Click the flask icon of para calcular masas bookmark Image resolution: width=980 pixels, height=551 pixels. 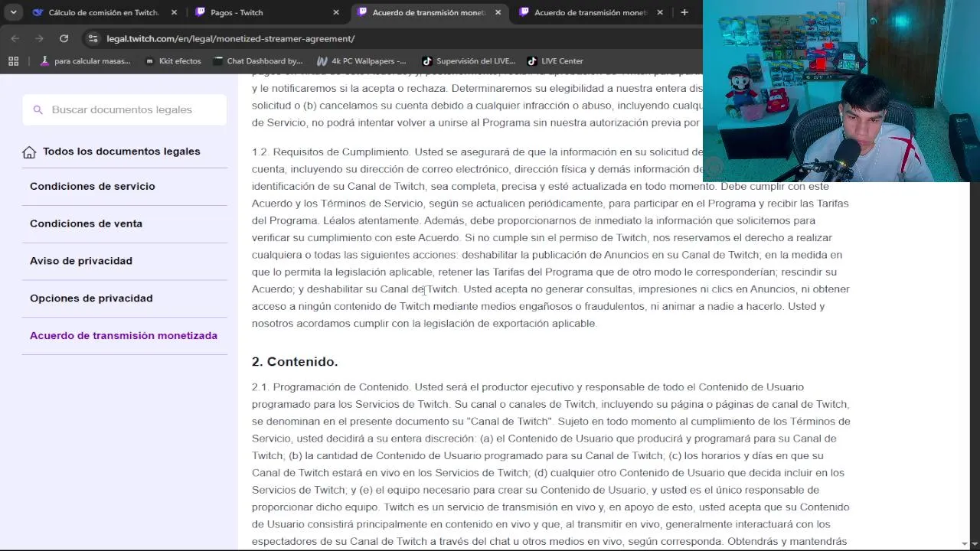tap(44, 61)
